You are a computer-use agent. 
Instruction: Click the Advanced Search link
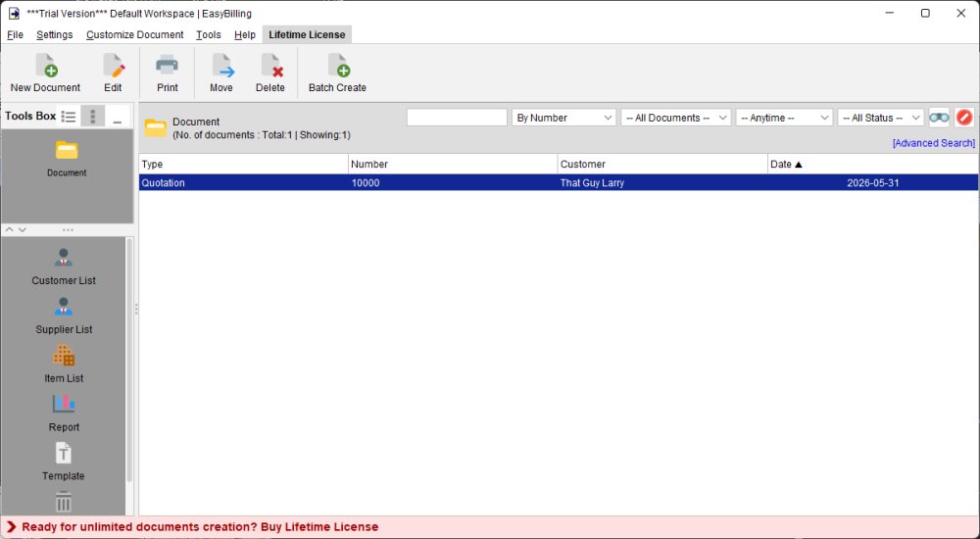[x=934, y=143]
